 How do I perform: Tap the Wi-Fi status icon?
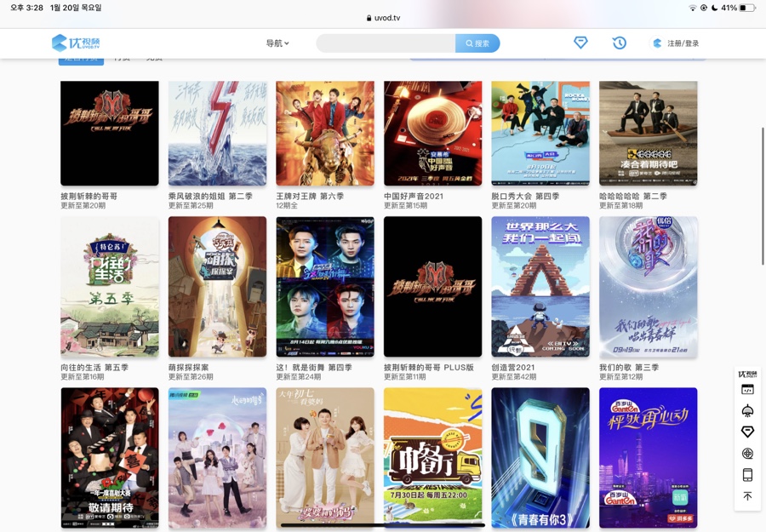click(x=693, y=8)
